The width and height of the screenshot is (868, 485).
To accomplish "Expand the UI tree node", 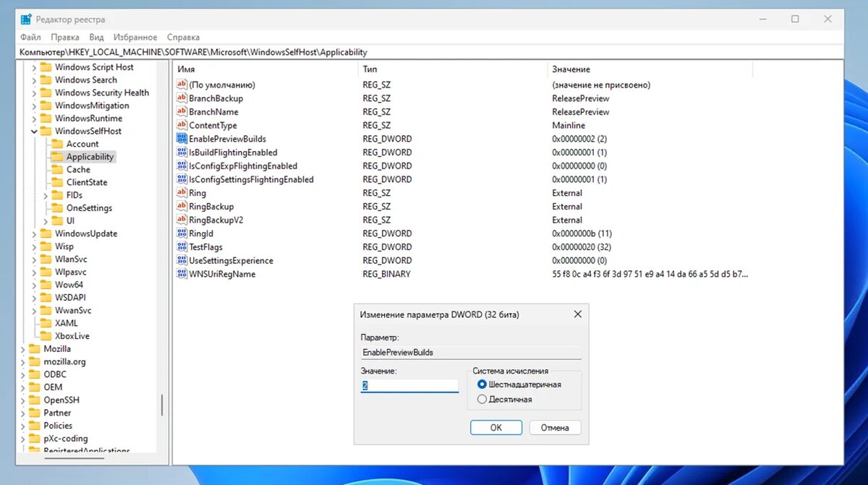I will coord(46,221).
